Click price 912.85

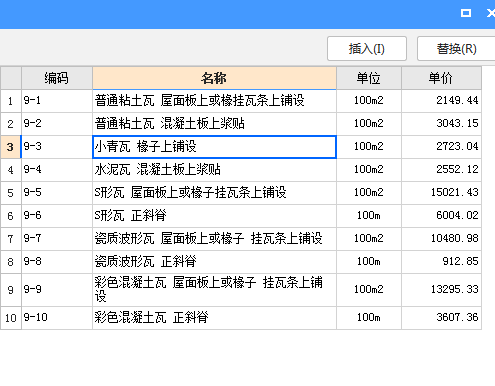pyautogui.click(x=441, y=262)
